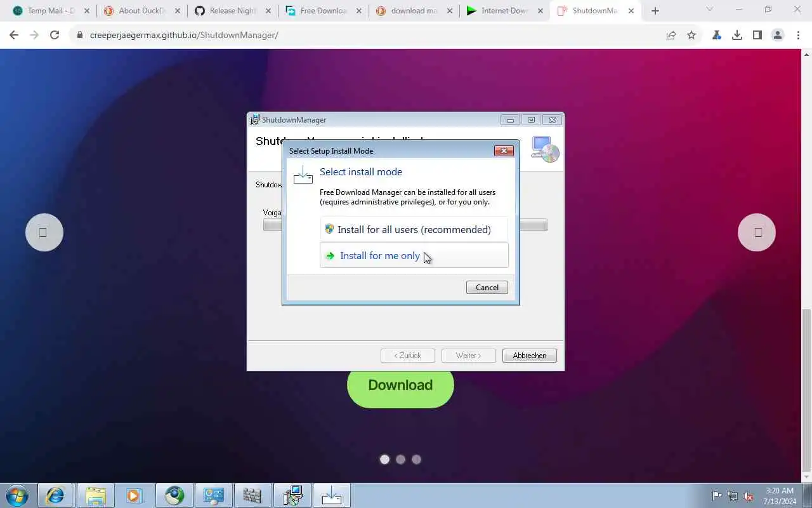Screen dimensions: 812x508
Task: Open firewall brick wall taskbar icon
Action: click(x=252, y=496)
